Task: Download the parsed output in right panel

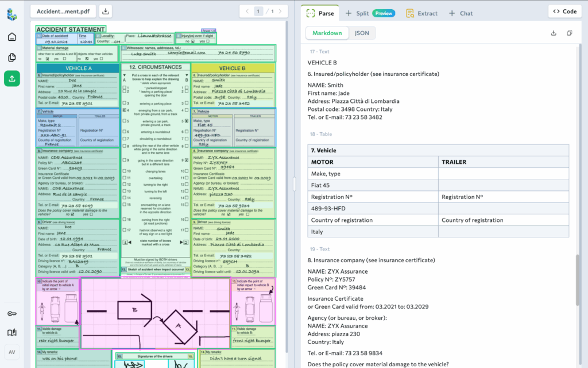Action: 554,33
